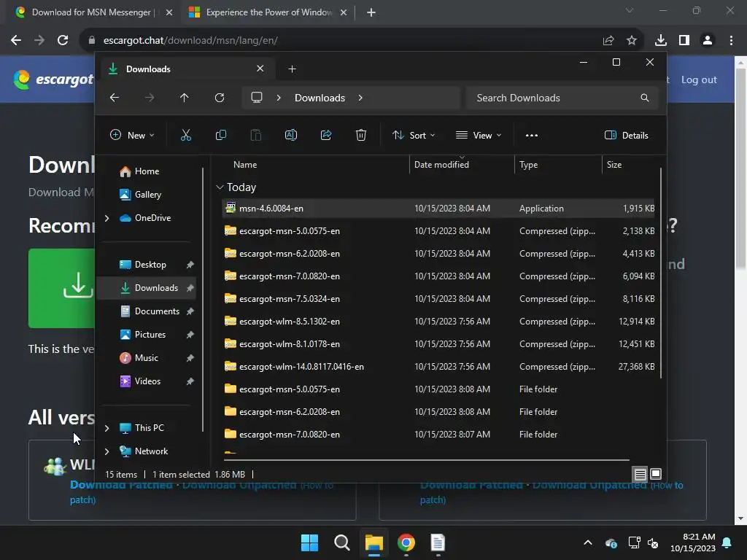The height and width of the screenshot is (560, 747).
Task: Reload the escargot.chat page in Chrome
Action: 63,41
